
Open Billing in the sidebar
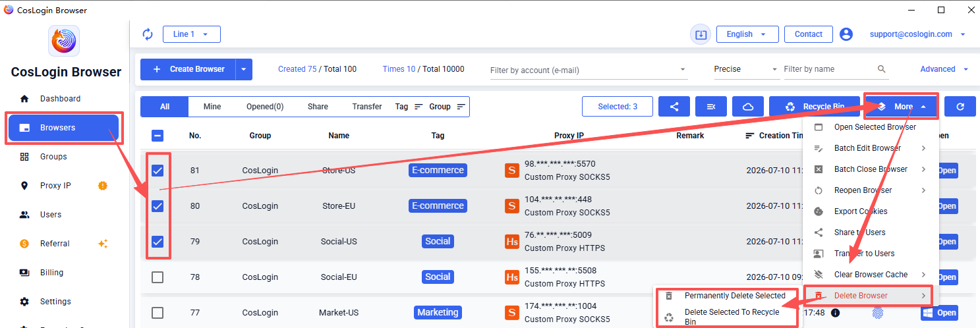[x=63, y=273]
